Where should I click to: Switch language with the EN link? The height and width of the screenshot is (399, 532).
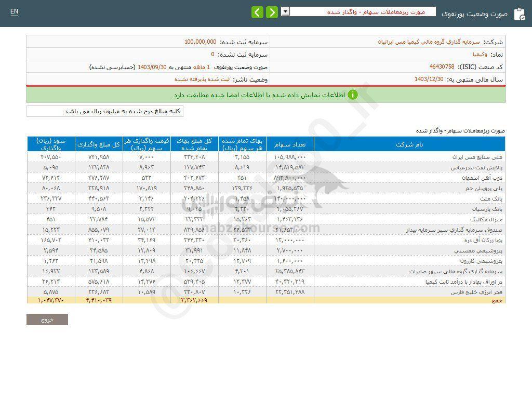(x=14, y=11)
